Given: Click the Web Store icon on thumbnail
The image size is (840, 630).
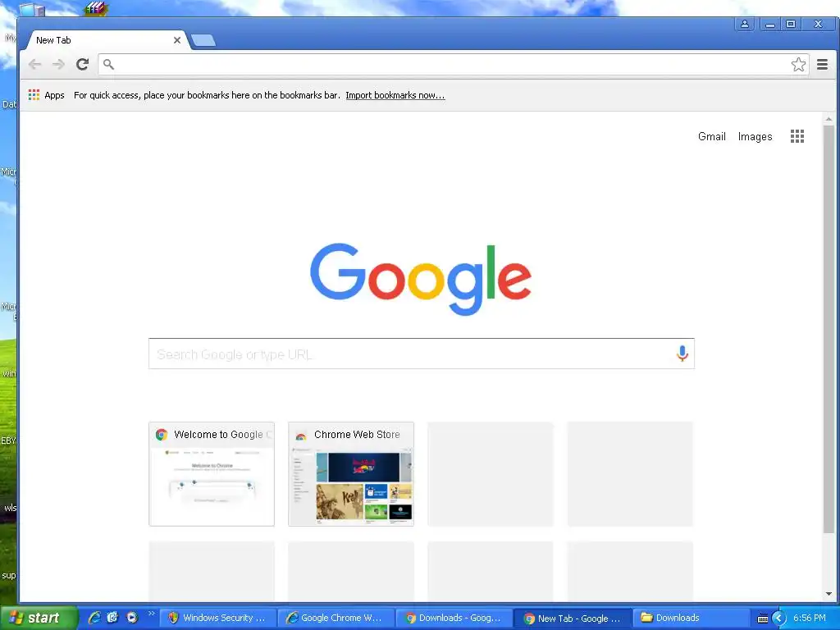Looking at the screenshot, I should coord(301,436).
